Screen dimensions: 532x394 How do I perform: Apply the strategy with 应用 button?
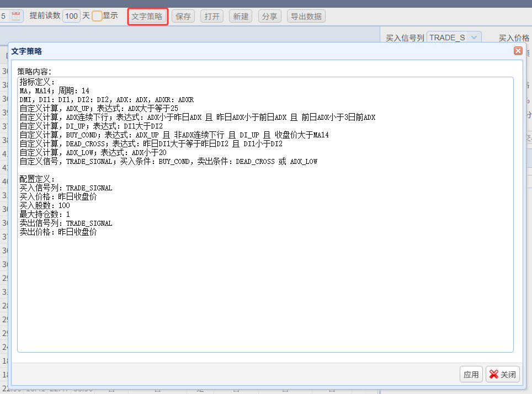tap(471, 374)
